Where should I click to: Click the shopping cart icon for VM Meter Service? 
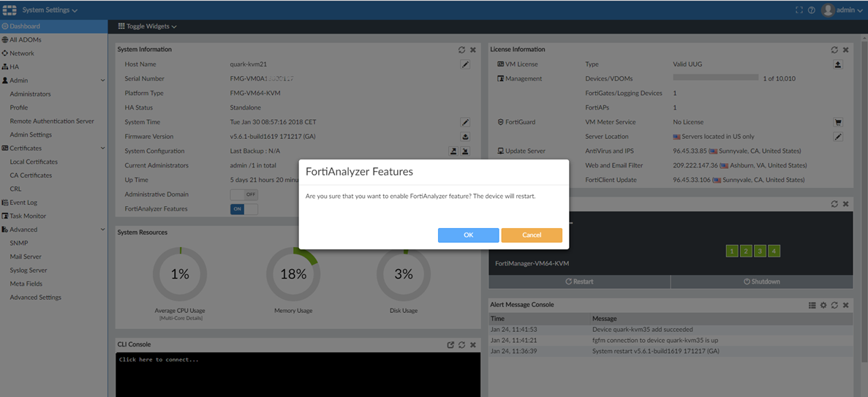[x=838, y=122]
